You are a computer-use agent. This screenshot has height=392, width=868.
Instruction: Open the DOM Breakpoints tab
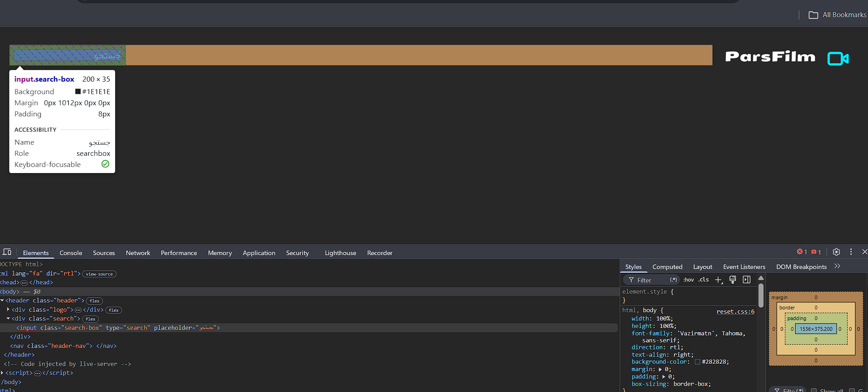tap(802, 267)
